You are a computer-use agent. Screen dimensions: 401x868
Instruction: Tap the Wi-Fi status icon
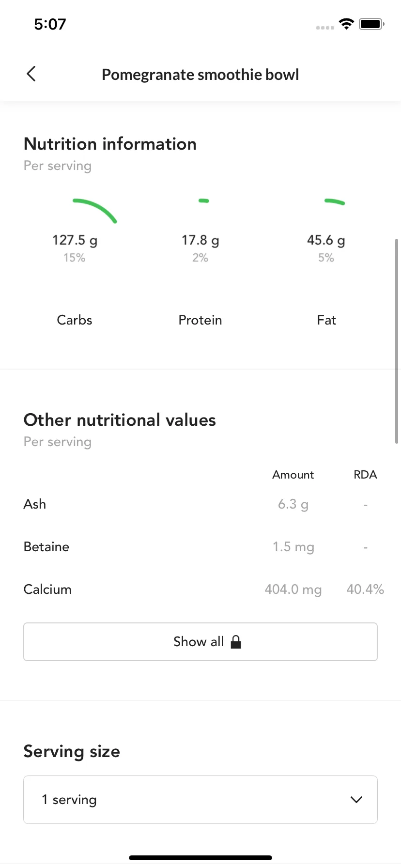point(346,24)
